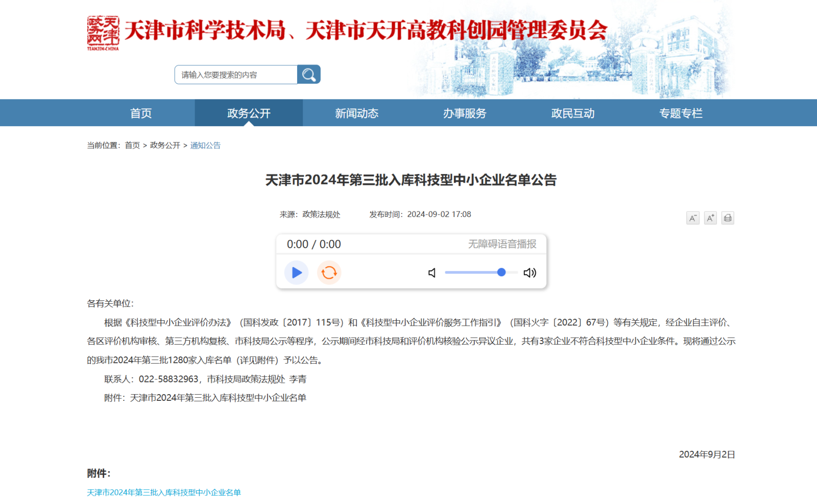Click into the site search input box
817x504 pixels.
point(236,75)
